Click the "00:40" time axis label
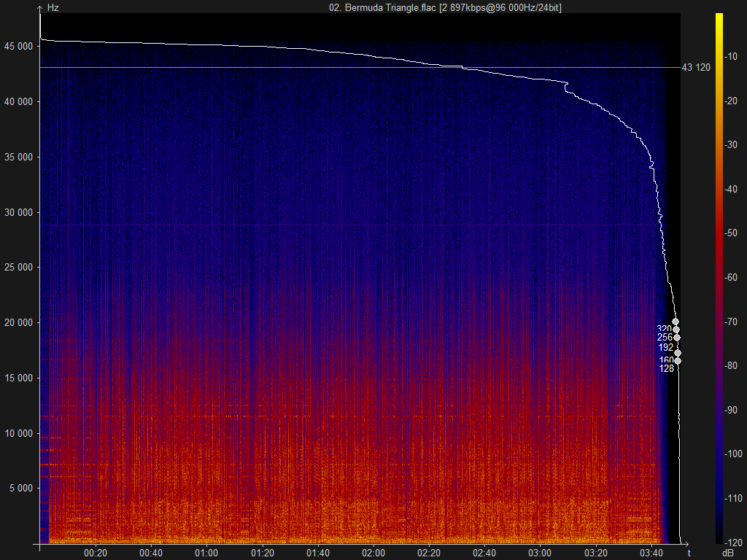This screenshot has height=560, width=747. (x=151, y=553)
